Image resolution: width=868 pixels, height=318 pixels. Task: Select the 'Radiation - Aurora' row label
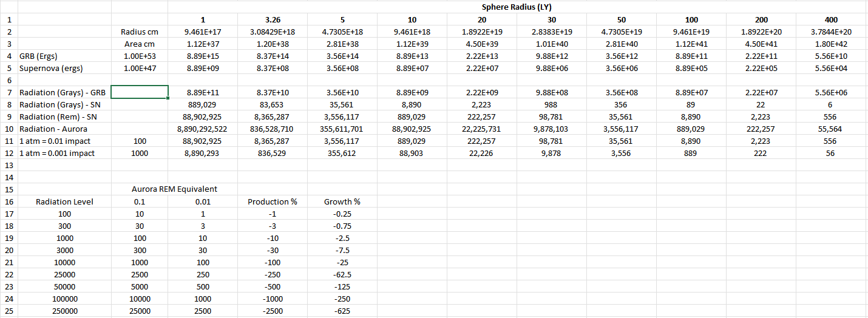click(x=64, y=129)
